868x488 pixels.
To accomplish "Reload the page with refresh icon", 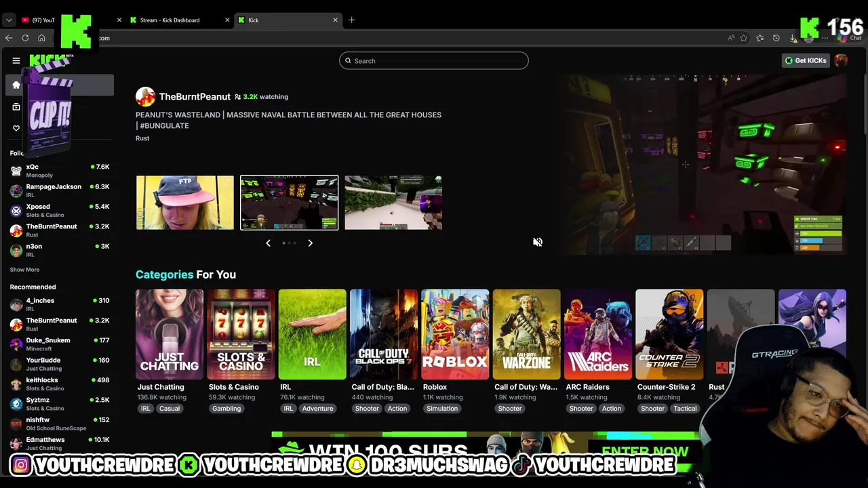I will (x=25, y=38).
